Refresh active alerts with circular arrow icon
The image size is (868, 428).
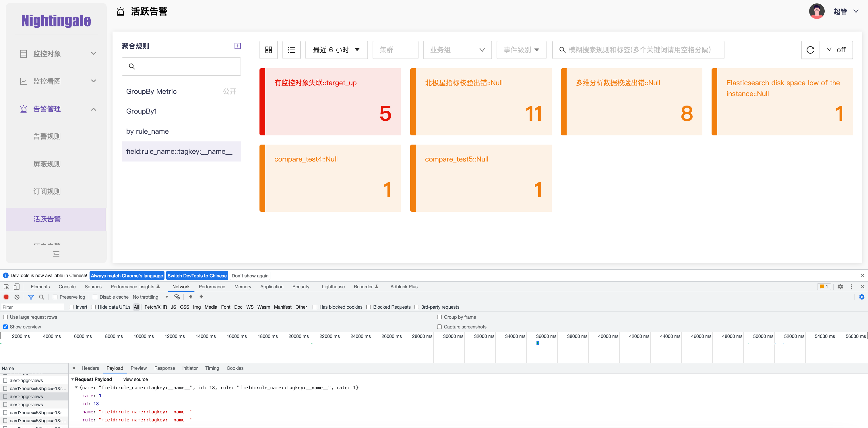pyautogui.click(x=810, y=50)
